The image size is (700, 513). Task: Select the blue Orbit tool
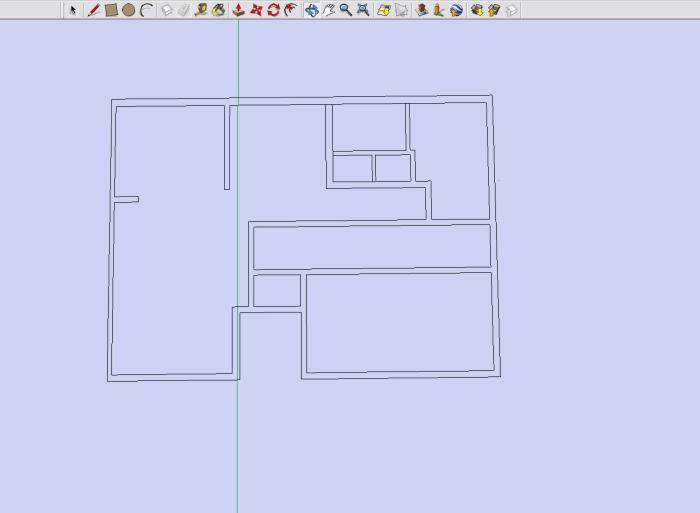312,10
